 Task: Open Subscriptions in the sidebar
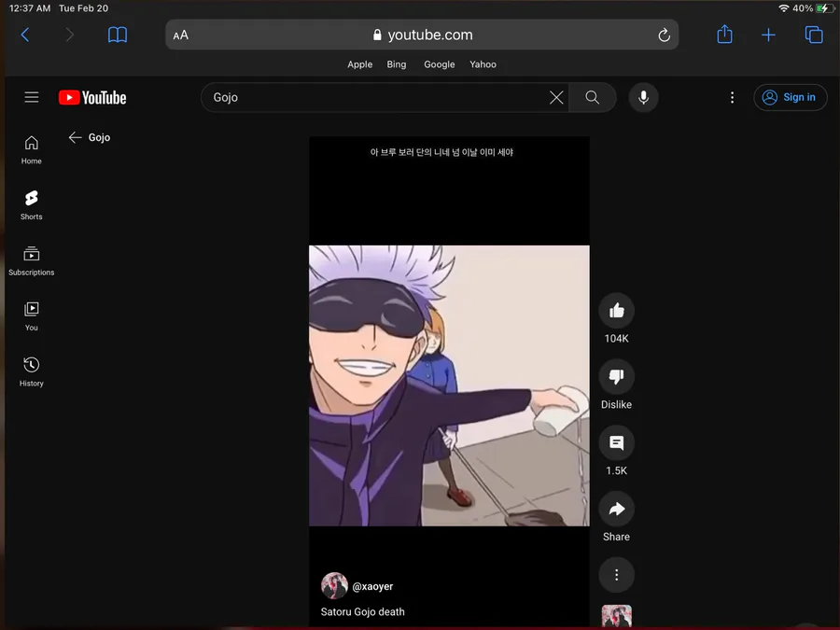(x=31, y=261)
